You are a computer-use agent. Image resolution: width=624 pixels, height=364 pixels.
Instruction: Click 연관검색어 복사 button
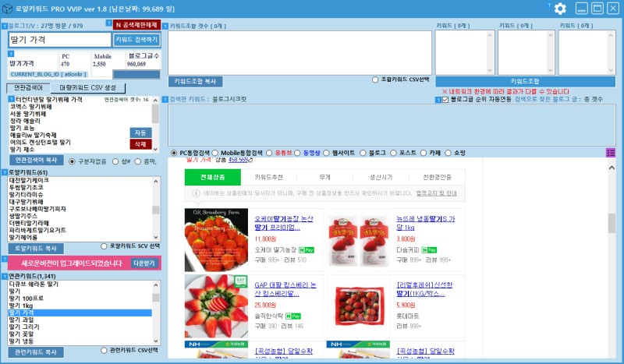[x=36, y=160]
